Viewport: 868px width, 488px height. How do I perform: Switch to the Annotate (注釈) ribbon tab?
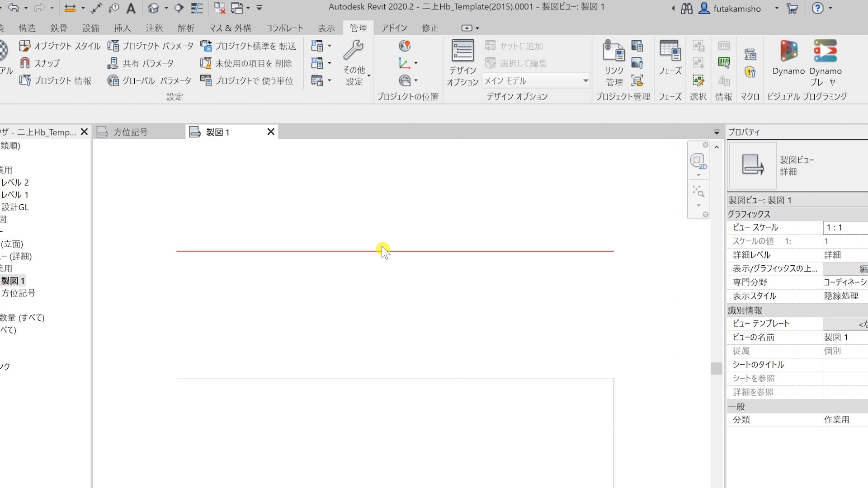[154, 28]
